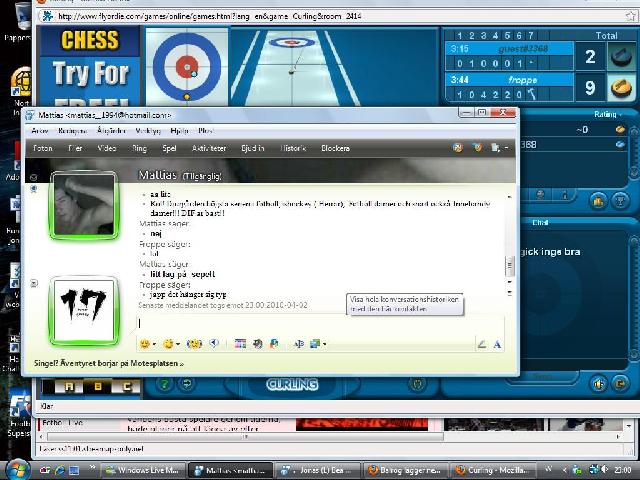Bookmark page with star icon in address bar
The height and width of the screenshot is (480, 640).
click(x=631, y=16)
